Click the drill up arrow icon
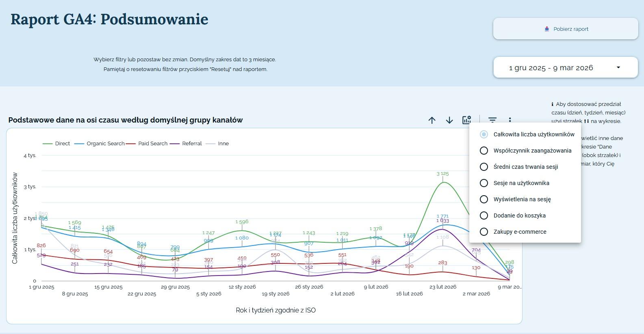Viewport: 644px width, 334px height. click(x=432, y=120)
